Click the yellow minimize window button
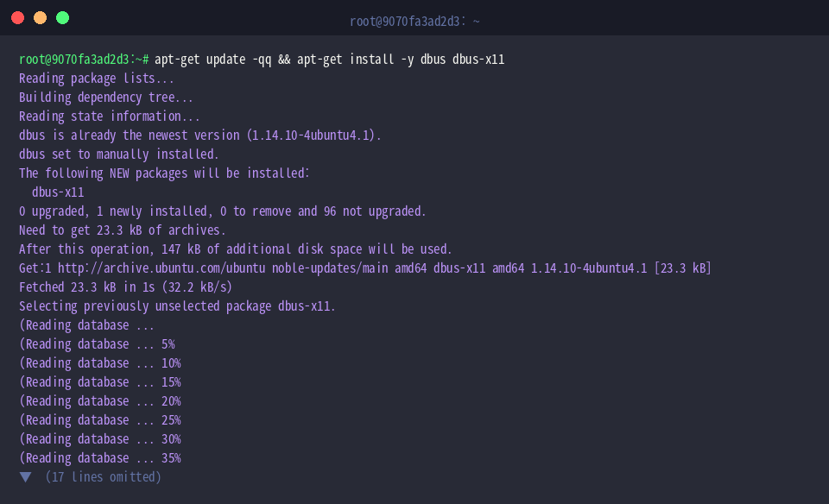The image size is (829, 504). [41, 18]
